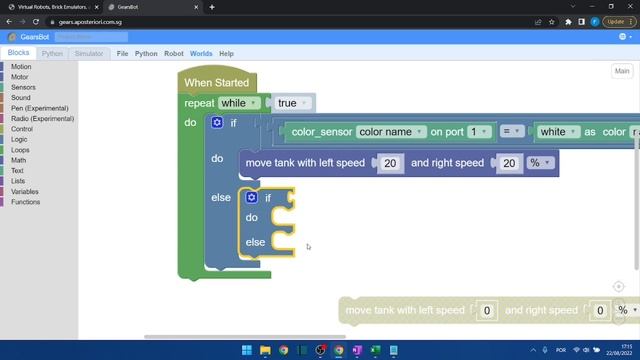This screenshot has height=360, width=640.
Task: Open the Windows Start menu
Action: (x=247, y=350)
